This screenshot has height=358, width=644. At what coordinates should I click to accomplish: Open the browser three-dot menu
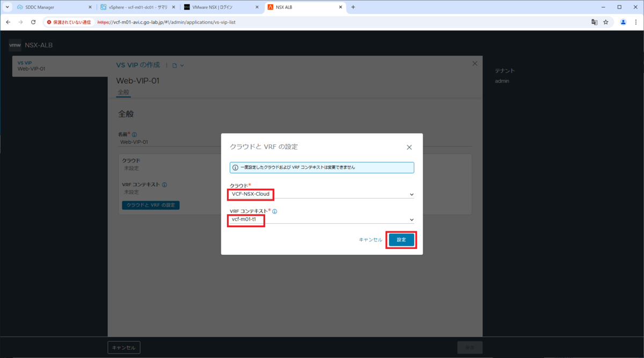tap(635, 22)
